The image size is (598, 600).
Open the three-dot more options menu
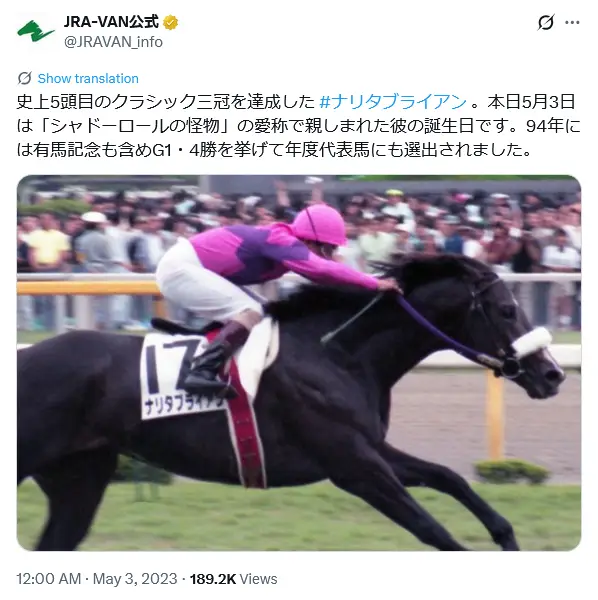[572, 23]
